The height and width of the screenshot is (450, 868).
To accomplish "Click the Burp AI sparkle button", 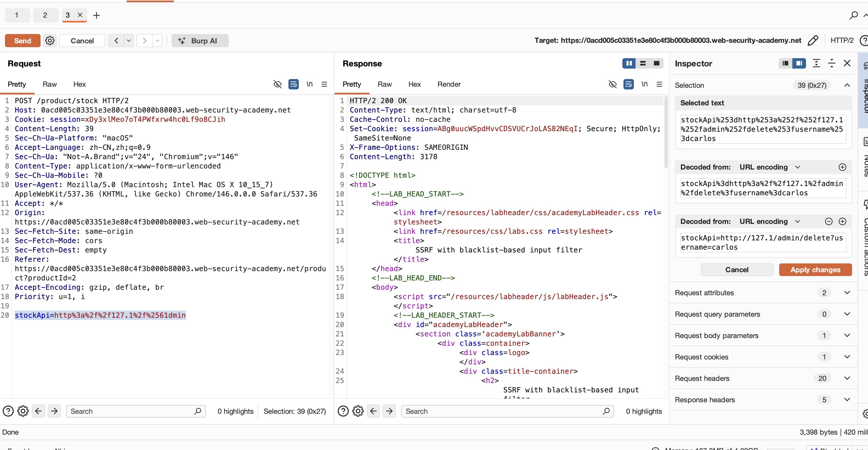I will (200, 41).
